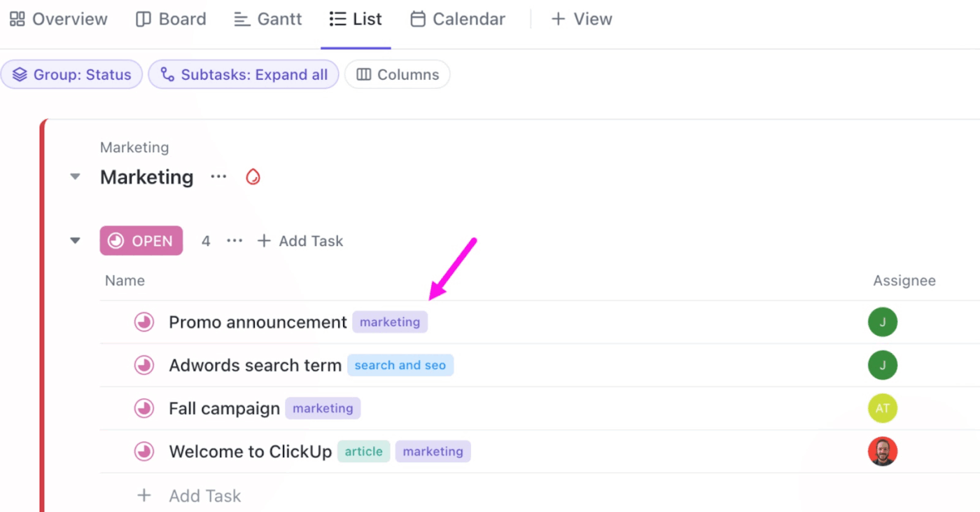Click J assignee avatar for Adwords search term
Image resolution: width=980 pixels, height=512 pixels.
[883, 366]
